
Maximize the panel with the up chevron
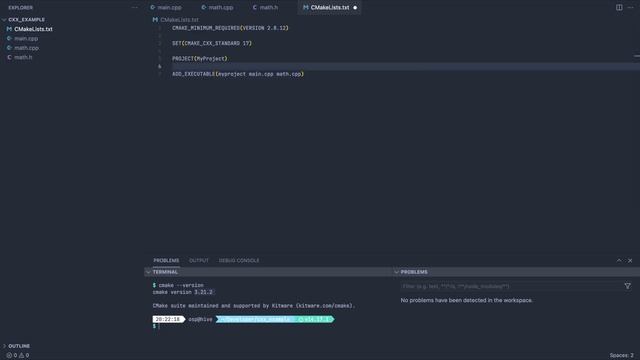pos(619,260)
